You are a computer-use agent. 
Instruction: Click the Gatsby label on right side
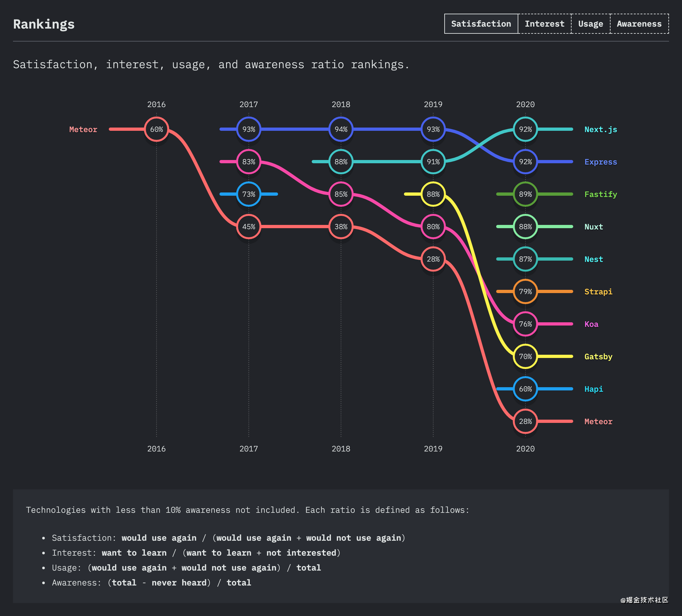(x=598, y=357)
